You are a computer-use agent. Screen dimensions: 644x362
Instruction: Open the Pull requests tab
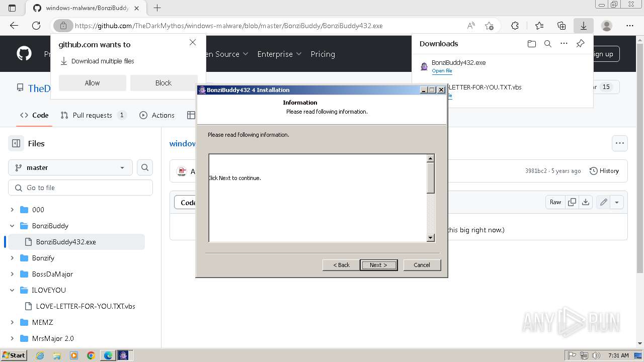click(x=93, y=115)
